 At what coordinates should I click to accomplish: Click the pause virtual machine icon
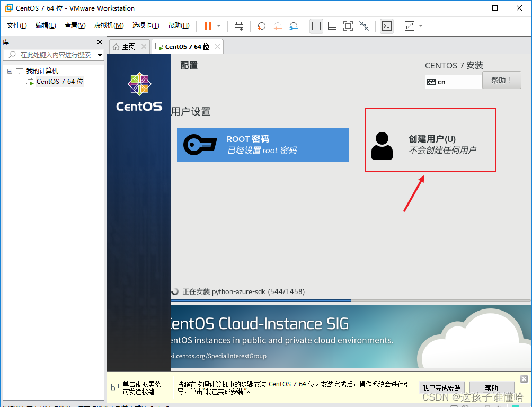point(208,26)
